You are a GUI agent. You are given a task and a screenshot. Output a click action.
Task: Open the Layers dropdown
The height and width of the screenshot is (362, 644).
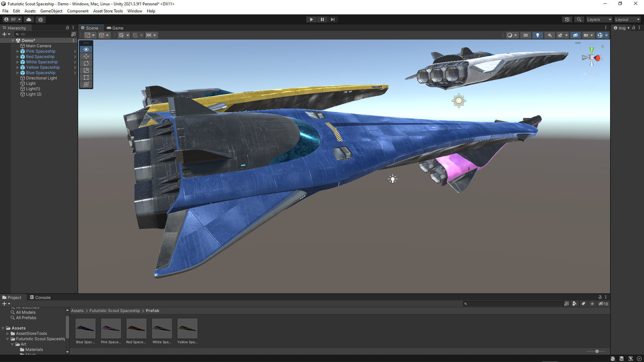599,19
